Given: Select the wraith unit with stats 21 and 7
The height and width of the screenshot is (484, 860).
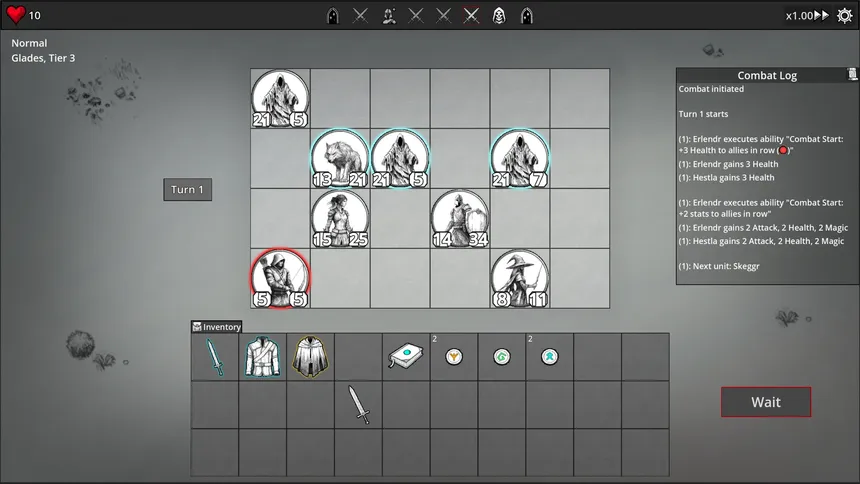Looking at the screenshot, I should click(x=519, y=159).
